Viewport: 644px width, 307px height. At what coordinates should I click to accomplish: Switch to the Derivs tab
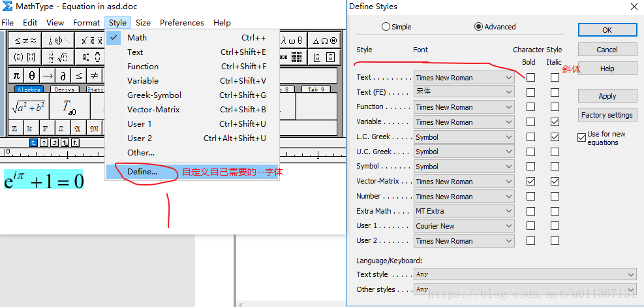pos(64,89)
